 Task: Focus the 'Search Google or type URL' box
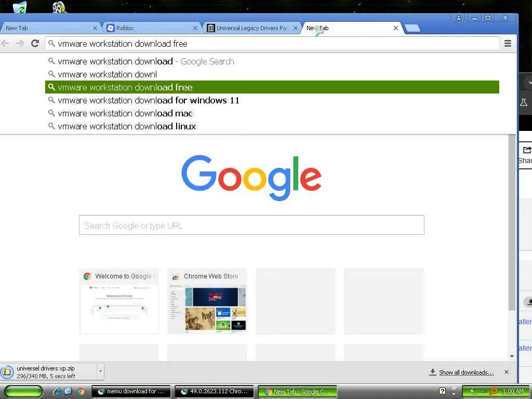[x=251, y=225]
